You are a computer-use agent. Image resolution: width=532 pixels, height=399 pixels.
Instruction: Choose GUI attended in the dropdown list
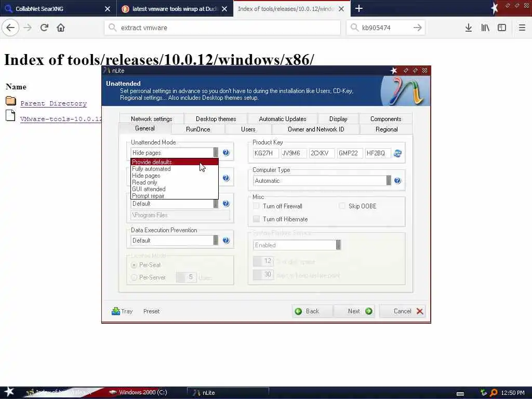click(175, 189)
